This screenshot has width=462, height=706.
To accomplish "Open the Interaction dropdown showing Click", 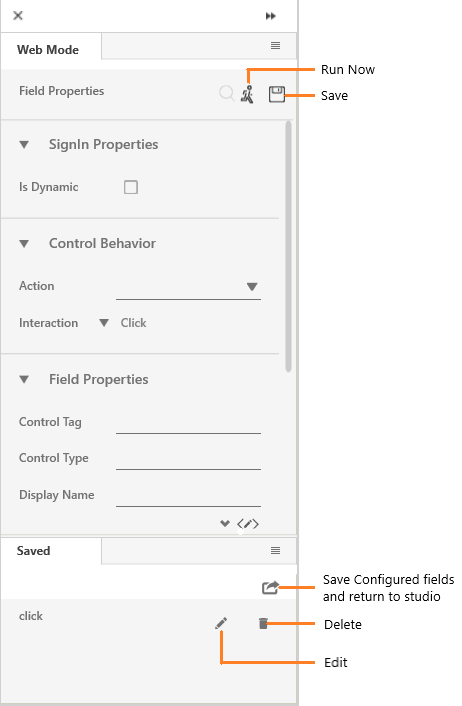I will (104, 323).
